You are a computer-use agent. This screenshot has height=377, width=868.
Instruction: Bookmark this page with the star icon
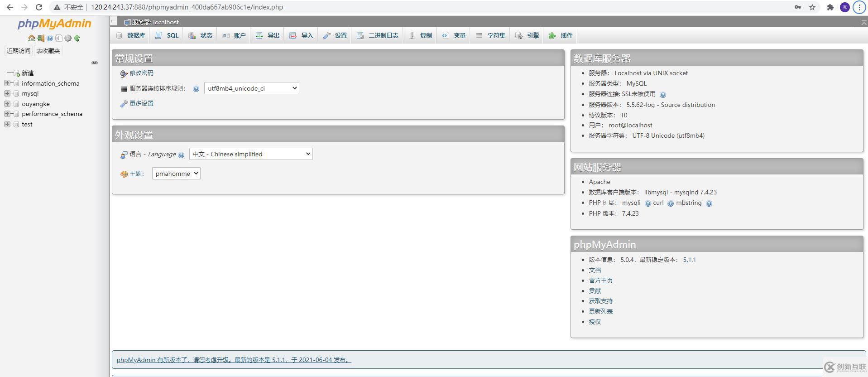point(812,7)
